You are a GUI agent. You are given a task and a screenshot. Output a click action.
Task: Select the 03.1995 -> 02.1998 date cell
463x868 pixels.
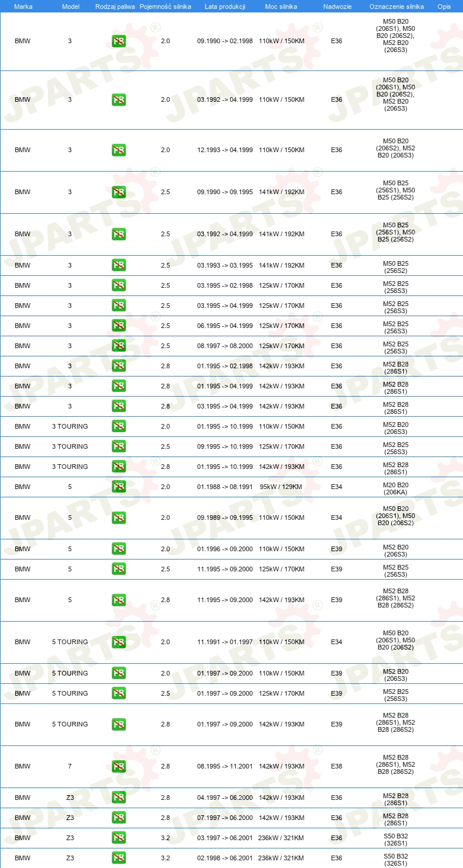point(225,285)
